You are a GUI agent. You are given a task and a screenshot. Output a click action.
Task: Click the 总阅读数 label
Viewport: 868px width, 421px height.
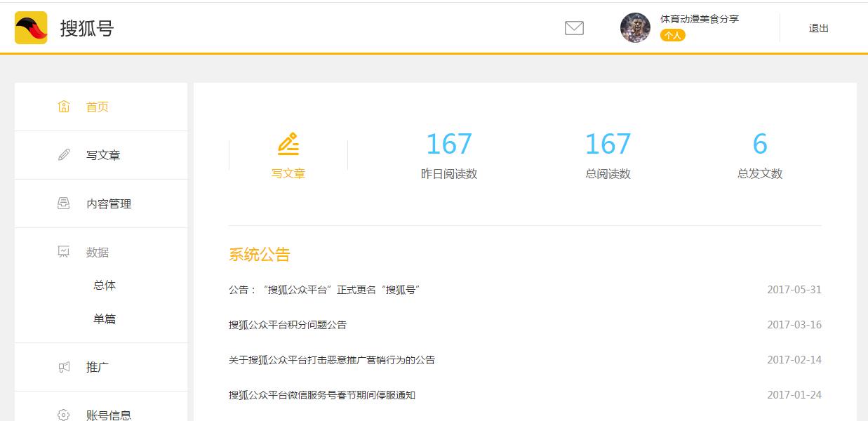[608, 174]
